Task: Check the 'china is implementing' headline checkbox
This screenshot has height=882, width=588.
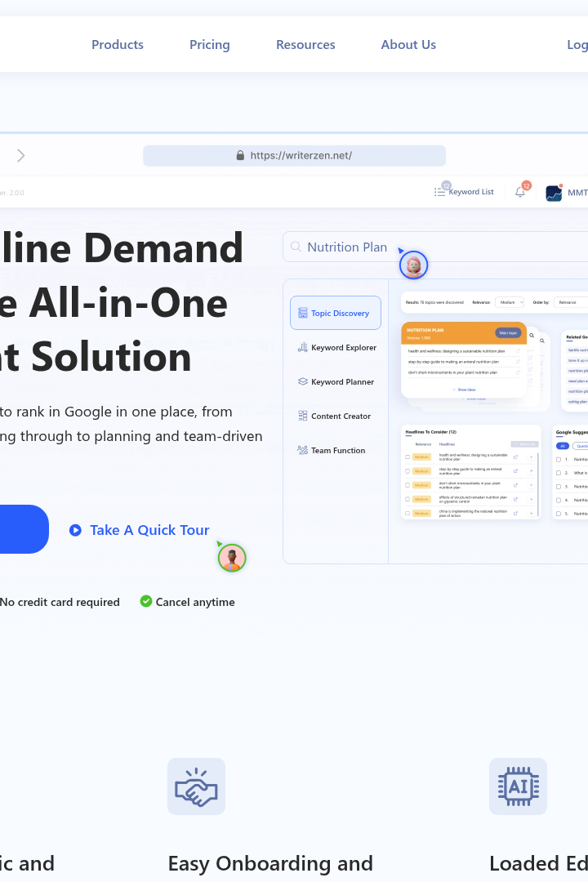Action: (x=408, y=513)
